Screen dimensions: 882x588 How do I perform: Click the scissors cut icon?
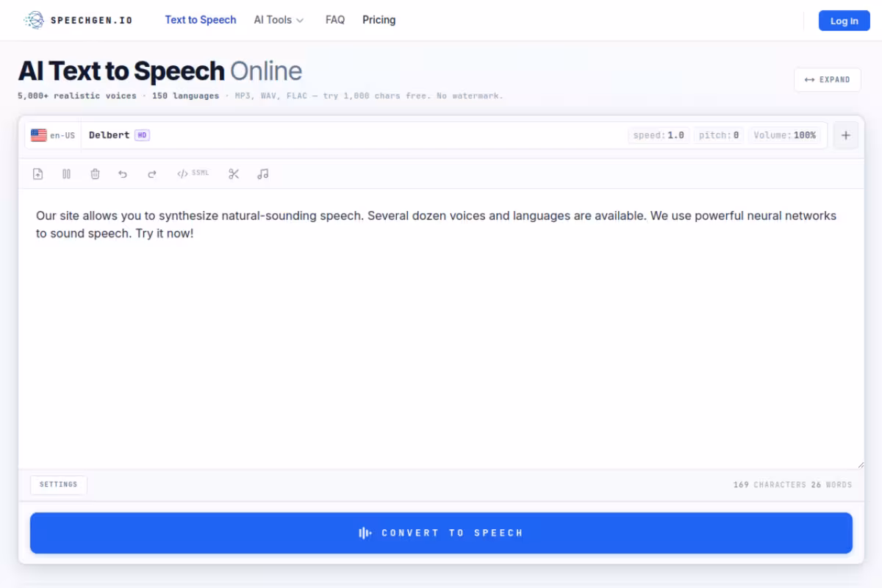tap(234, 174)
